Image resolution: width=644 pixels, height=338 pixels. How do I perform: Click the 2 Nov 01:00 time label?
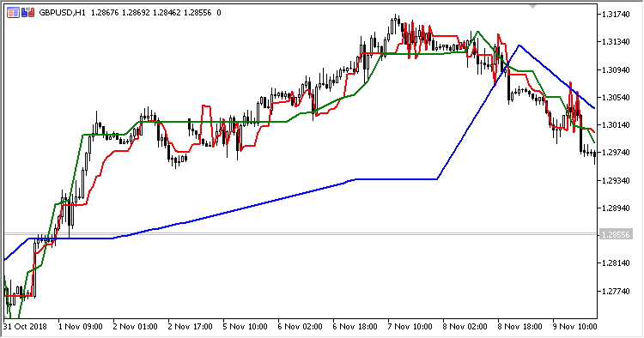coord(135,327)
